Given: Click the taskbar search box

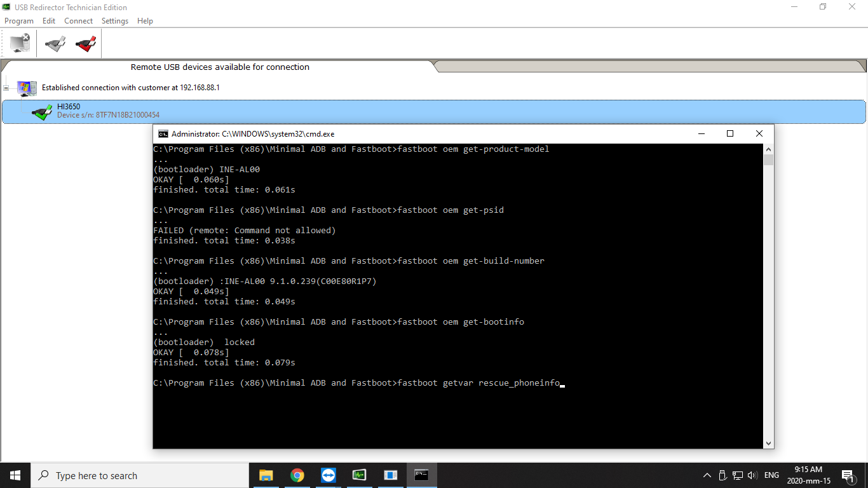Looking at the screenshot, I should pos(140,475).
